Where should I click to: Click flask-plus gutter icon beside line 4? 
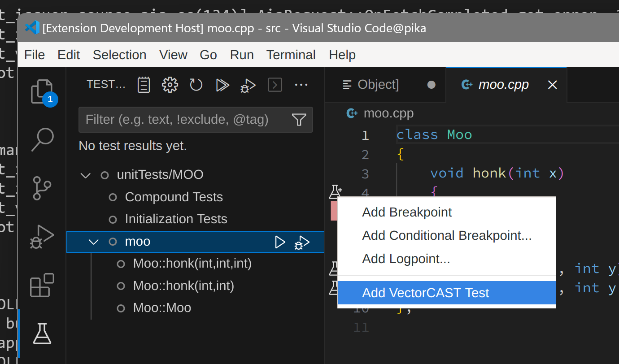click(x=335, y=191)
